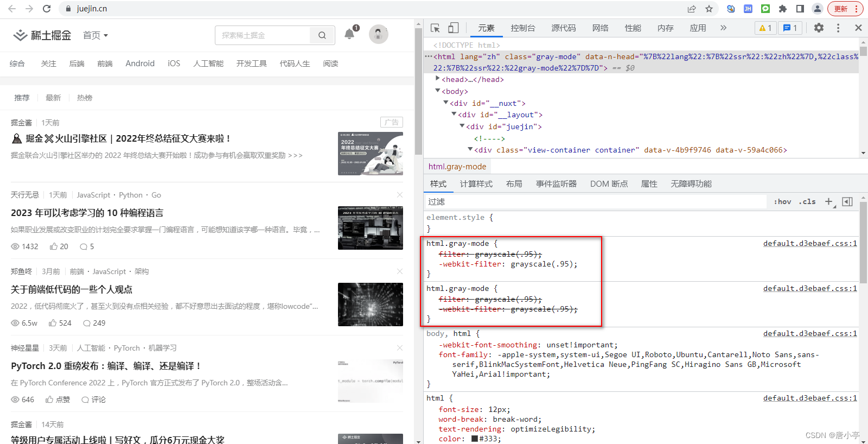
Task: Open DevTools settings gear
Action: pos(819,28)
